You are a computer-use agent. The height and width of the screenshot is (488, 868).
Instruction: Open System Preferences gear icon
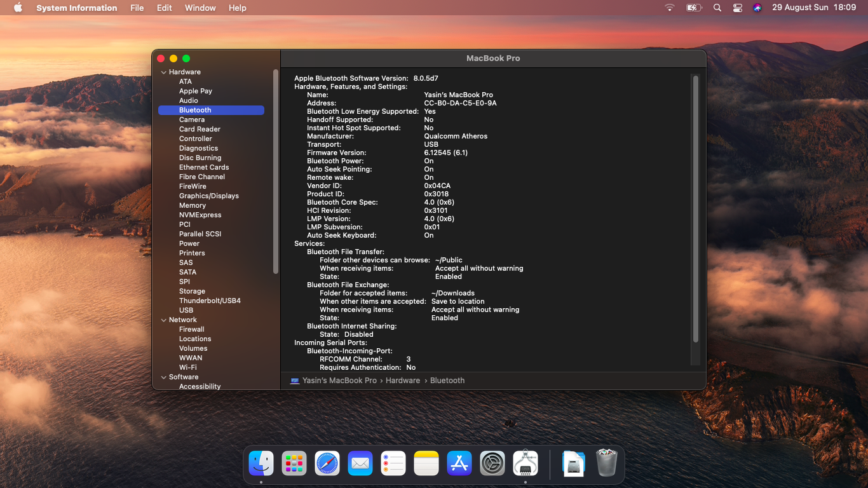[x=492, y=464]
